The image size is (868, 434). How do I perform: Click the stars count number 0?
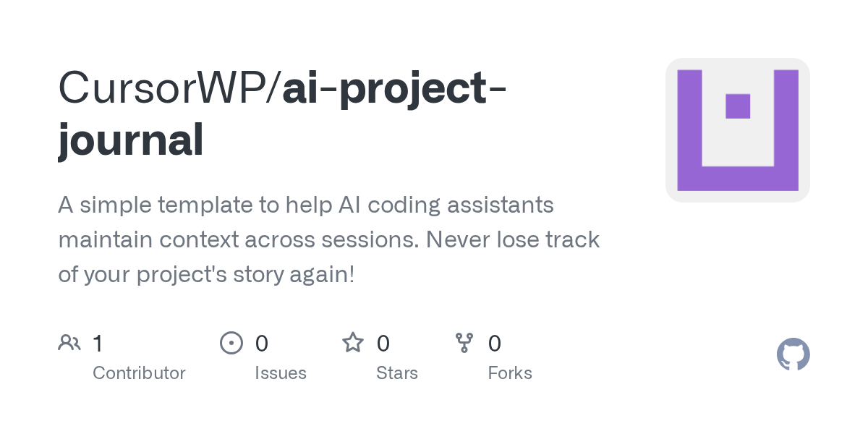coord(383,344)
